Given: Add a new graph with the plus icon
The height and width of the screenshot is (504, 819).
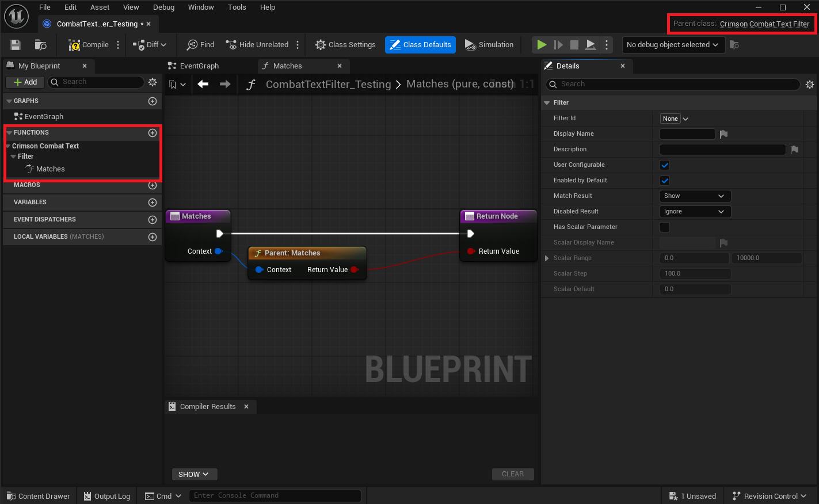Looking at the screenshot, I should point(153,101).
